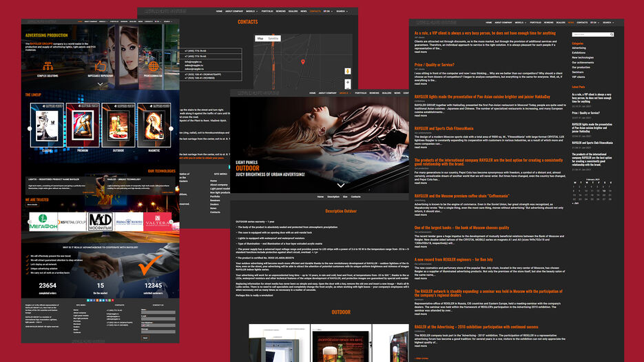Viewport: 644px width, 362px height.
Task: Select the VIP clients category in news sidebar
Action: pos(579,77)
